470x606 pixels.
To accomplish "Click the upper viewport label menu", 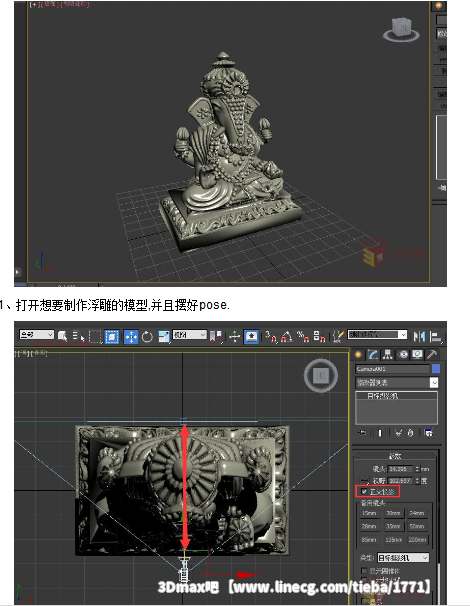I will [60, 5].
